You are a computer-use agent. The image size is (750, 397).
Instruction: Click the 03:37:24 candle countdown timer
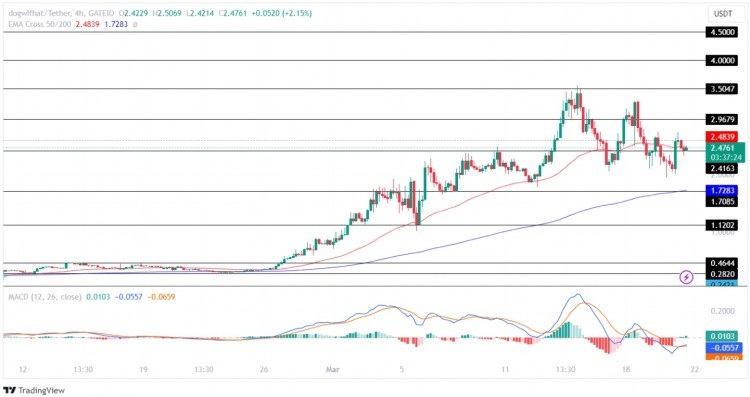pos(726,157)
